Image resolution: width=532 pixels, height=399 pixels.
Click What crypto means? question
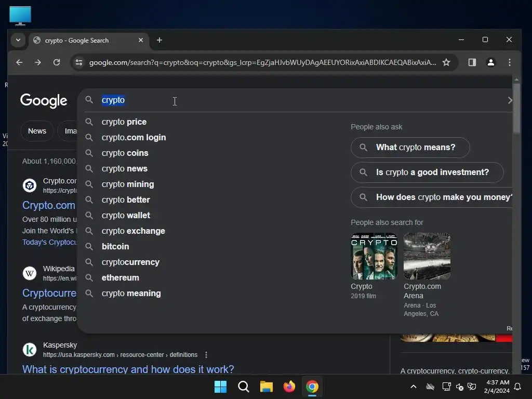pyautogui.click(x=410, y=148)
